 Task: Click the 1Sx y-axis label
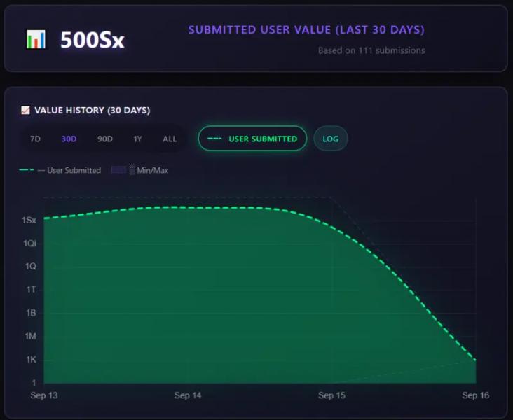(29, 220)
